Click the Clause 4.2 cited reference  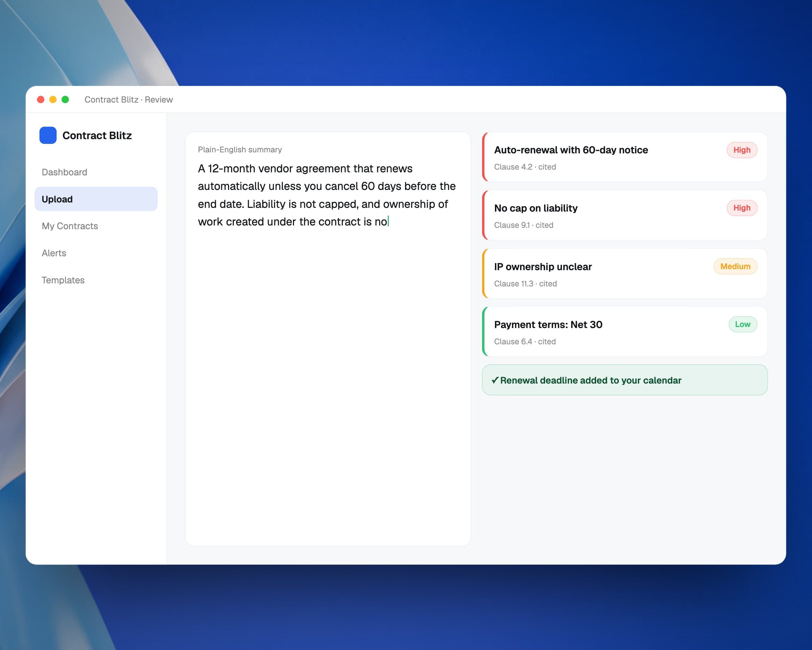coord(525,167)
